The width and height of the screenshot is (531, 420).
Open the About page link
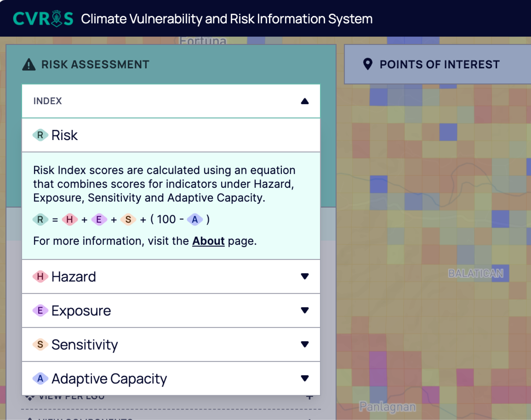pos(208,241)
